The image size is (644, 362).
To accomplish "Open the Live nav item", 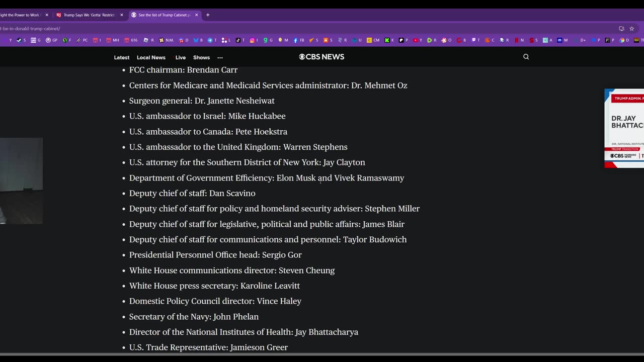I will pos(181,58).
